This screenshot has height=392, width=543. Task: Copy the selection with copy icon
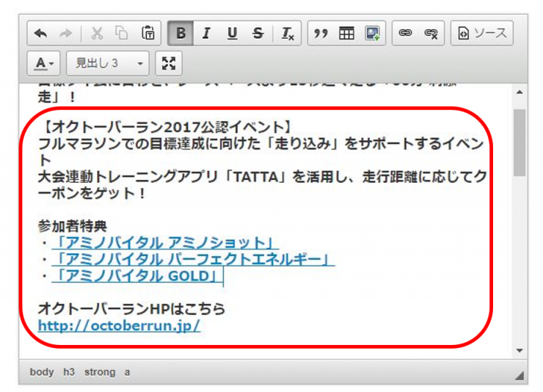click(122, 34)
